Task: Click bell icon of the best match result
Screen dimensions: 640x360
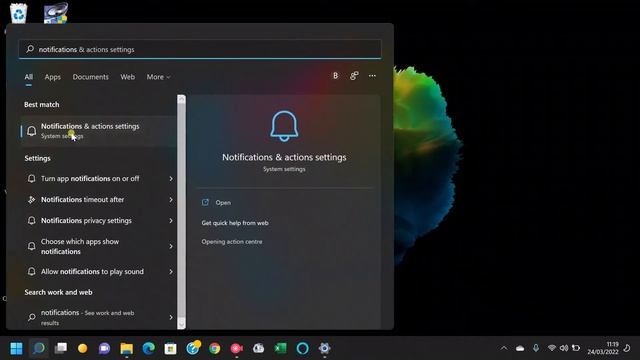Action: (31, 131)
